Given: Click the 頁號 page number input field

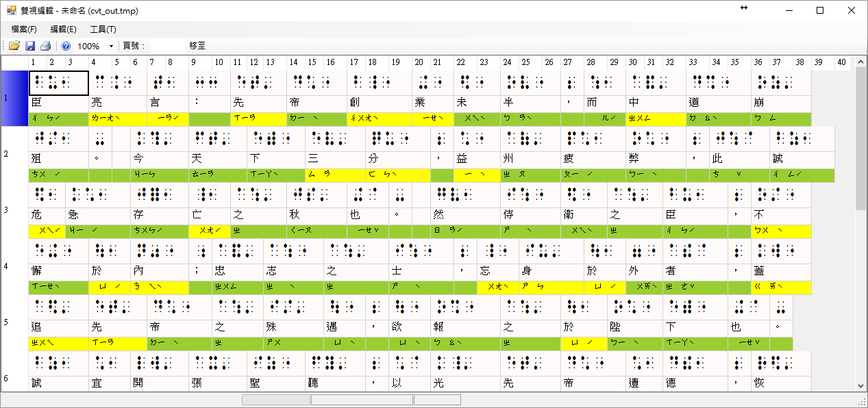Looking at the screenshot, I should coord(166,46).
